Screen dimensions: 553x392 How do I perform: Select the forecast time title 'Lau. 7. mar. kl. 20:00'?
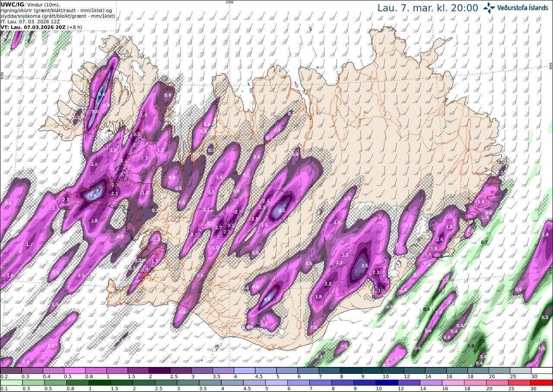(428, 8)
